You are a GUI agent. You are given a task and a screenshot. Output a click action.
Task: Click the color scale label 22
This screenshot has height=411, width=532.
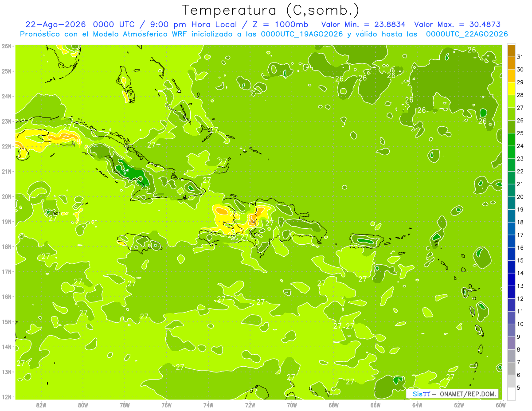tap(520, 171)
